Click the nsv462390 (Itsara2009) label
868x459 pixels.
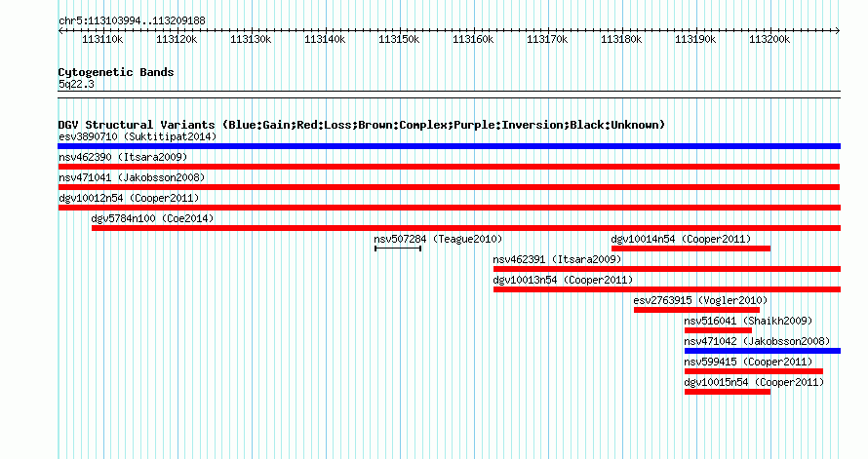tap(123, 157)
